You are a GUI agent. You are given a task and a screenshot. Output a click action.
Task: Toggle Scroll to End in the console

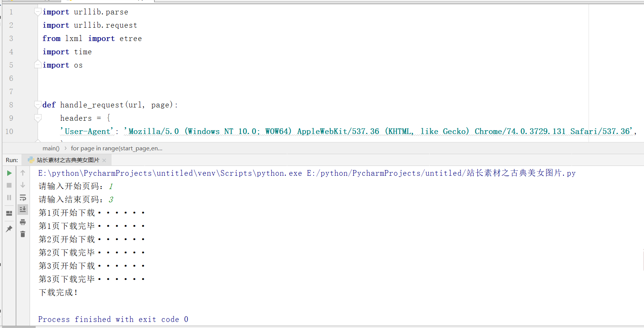[23, 209]
